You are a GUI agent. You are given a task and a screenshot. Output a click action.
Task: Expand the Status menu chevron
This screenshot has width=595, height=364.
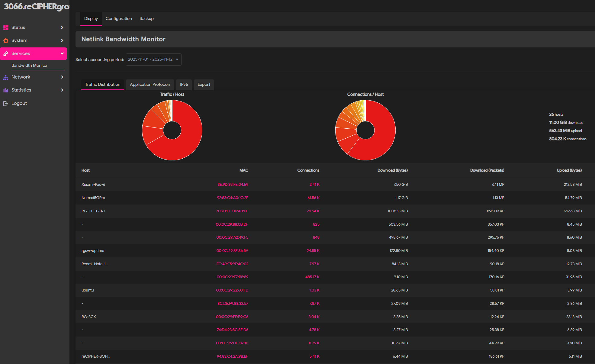[62, 27]
